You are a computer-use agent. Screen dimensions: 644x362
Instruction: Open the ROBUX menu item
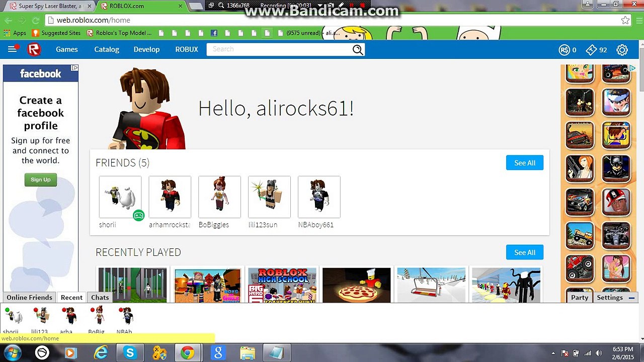[187, 49]
